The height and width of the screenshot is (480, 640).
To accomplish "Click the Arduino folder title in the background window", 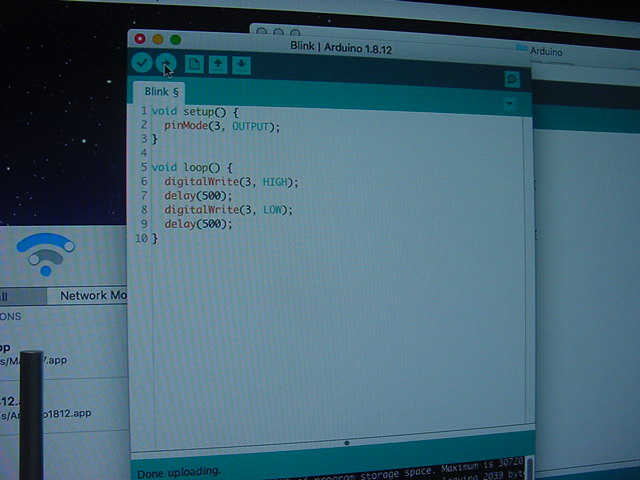I will click(x=546, y=51).
